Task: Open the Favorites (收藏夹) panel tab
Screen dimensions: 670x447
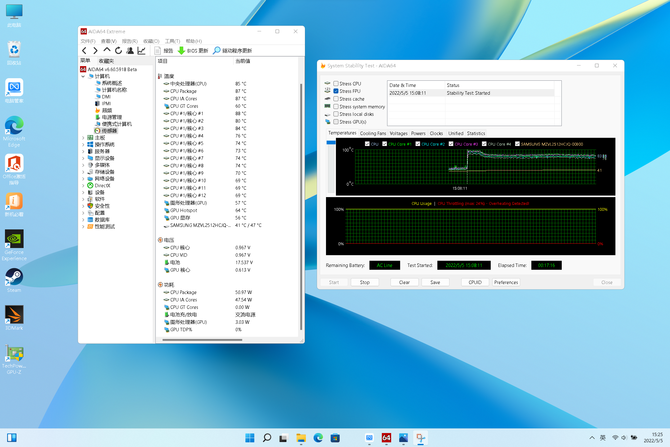Action: (106, 61)
